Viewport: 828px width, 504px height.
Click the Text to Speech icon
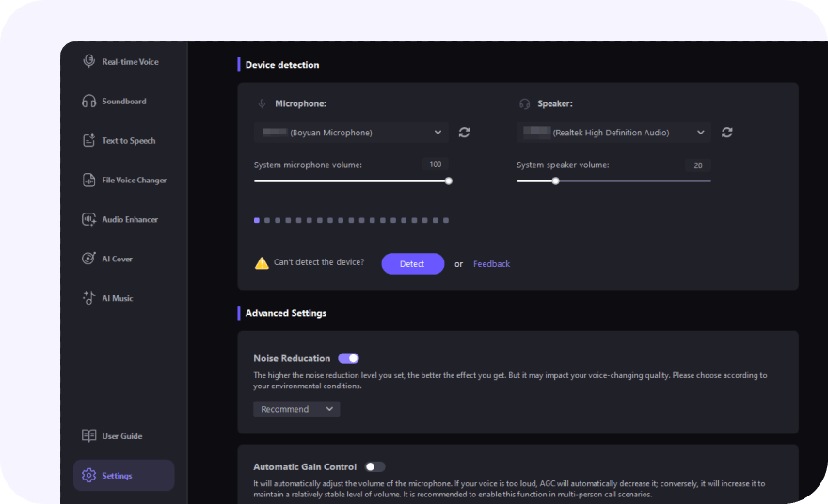click(88, 140)
